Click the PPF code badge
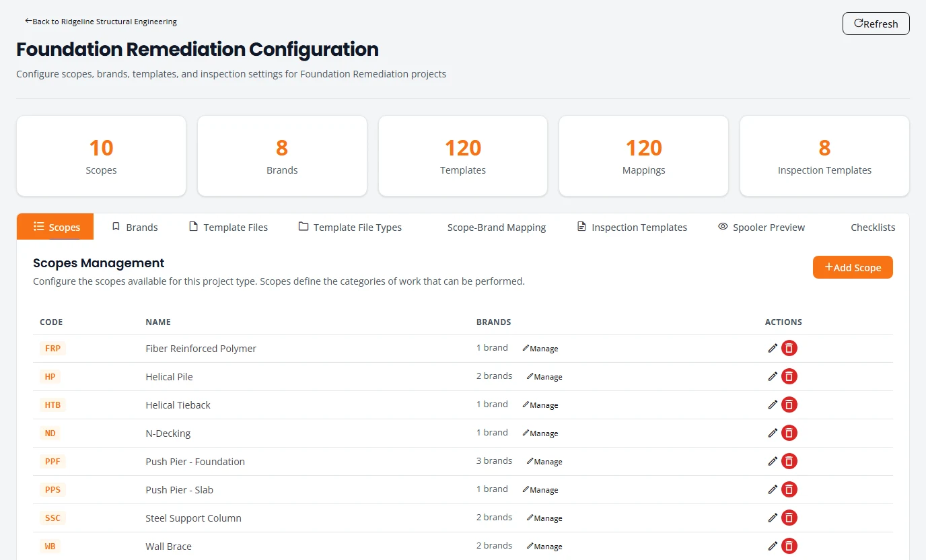This screenshot has width=926, height=560. click(x=52, y=462)
